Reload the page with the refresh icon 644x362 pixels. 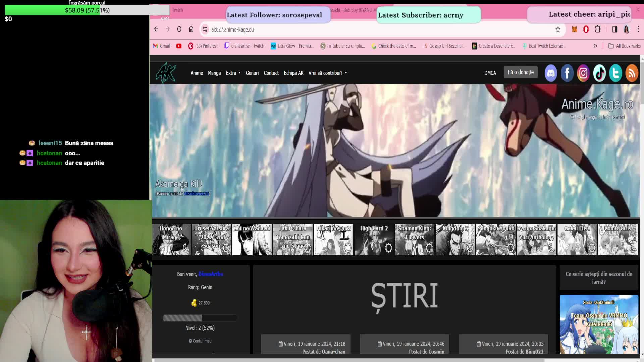tap(179, 29)
